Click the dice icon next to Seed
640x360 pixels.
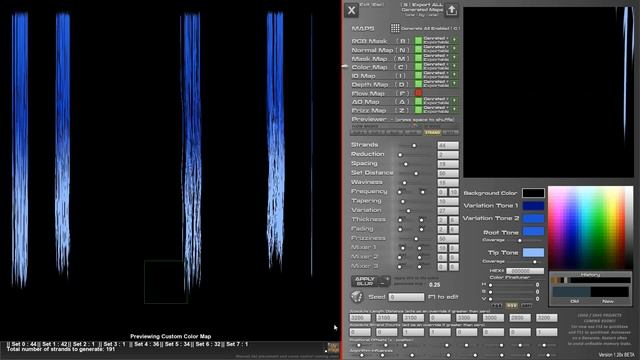coord(357,297)
